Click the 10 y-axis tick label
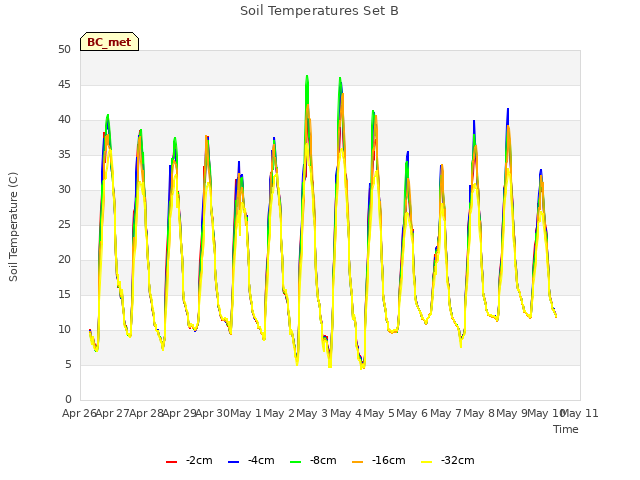 [x=64, y=329]
